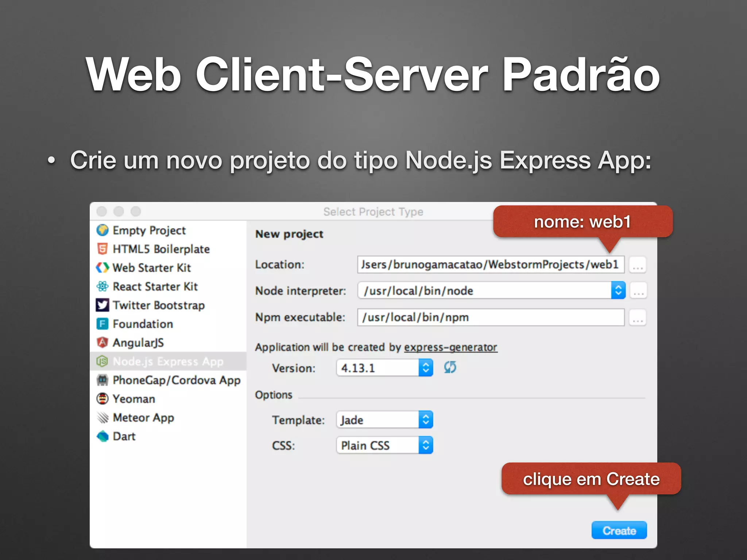Viewport: 747px width, 560px height.
Task: Choose PhoneGap/Cordova App project type
Action: coord(177,380)
